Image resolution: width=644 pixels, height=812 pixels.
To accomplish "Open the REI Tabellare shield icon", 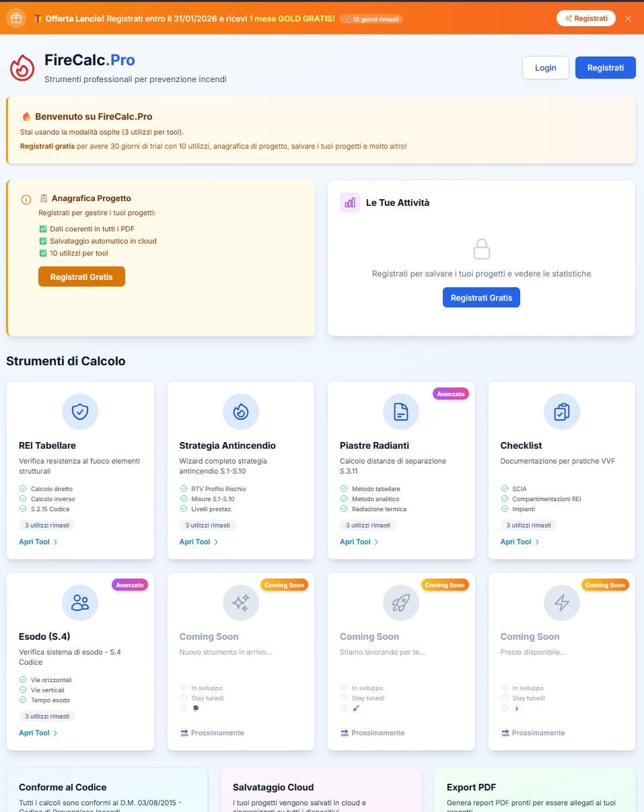I will (80, 412).
